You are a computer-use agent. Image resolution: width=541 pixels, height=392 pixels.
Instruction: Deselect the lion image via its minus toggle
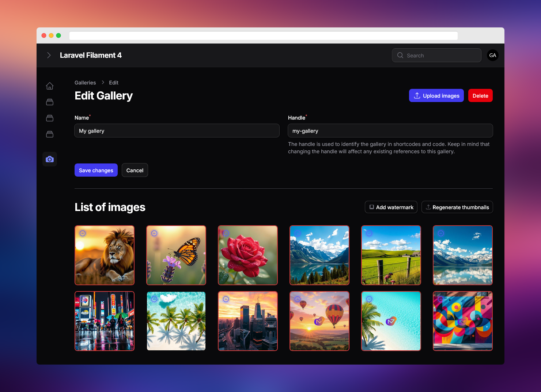click(83, 233)
